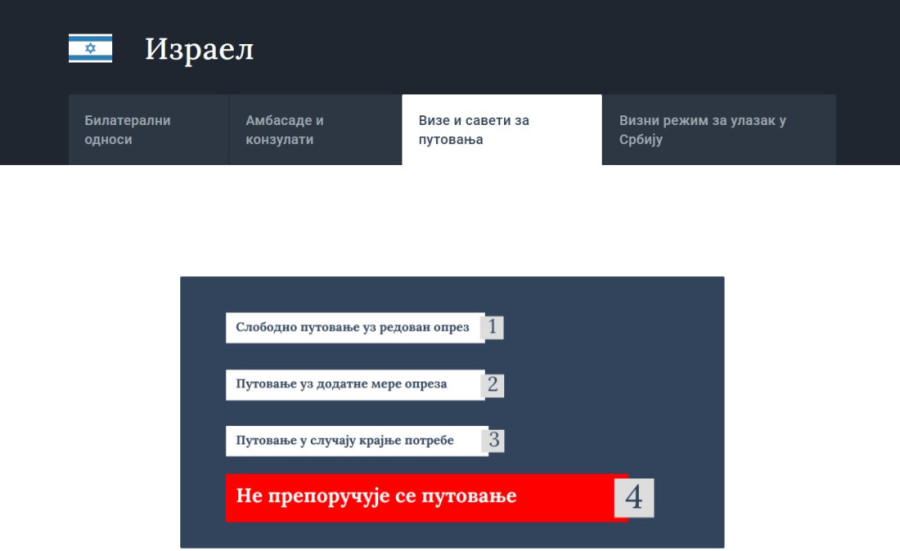Click the number 1 level badge
900x551 pixels.
point(492,327)
